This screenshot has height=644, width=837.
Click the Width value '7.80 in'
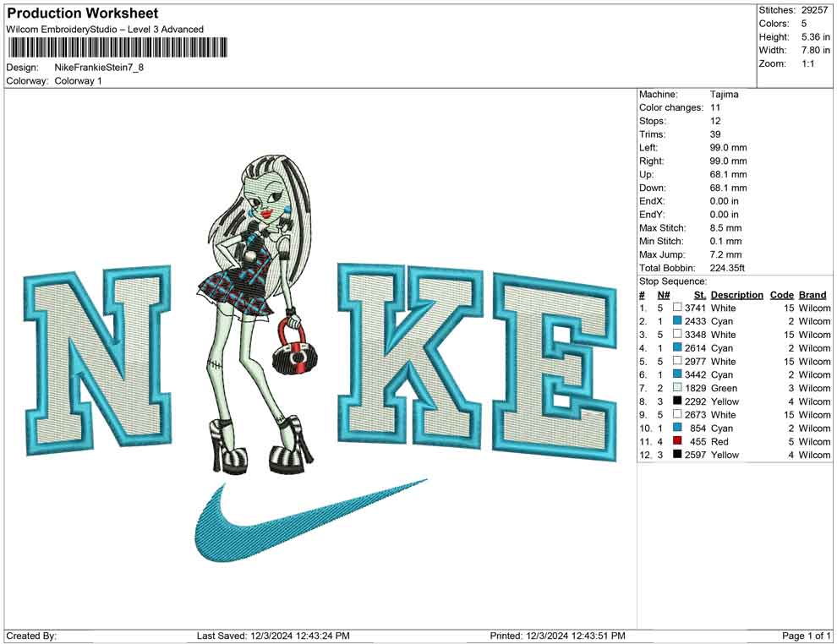pos(815,50)
